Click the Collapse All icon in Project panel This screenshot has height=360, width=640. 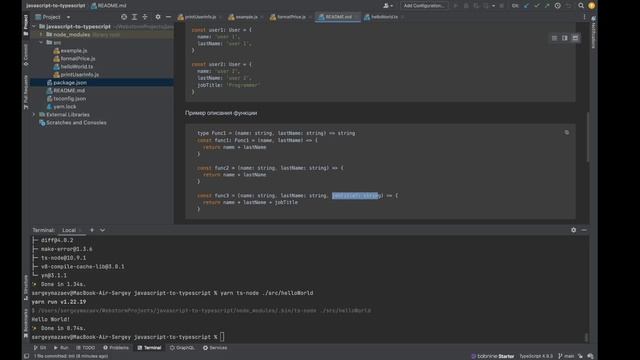click(x=145, y=17)
